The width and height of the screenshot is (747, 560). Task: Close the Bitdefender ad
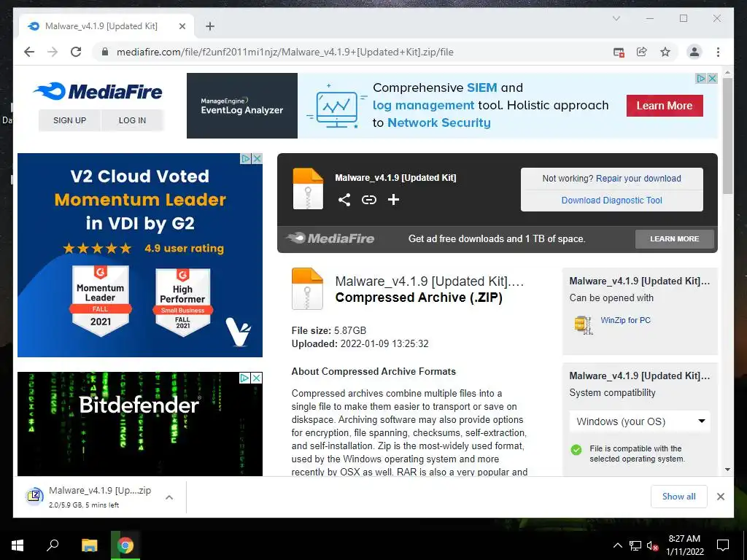pyautogui.click(x=256, y=378)
